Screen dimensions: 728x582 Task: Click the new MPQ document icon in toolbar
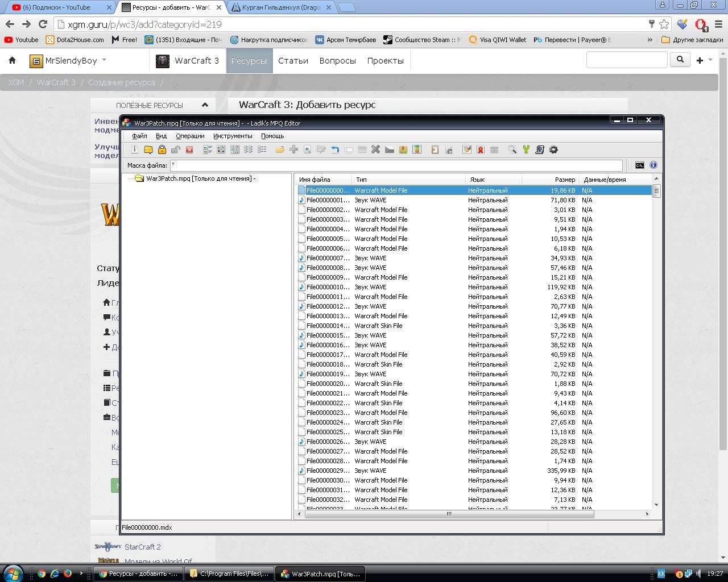pos(135,149)
